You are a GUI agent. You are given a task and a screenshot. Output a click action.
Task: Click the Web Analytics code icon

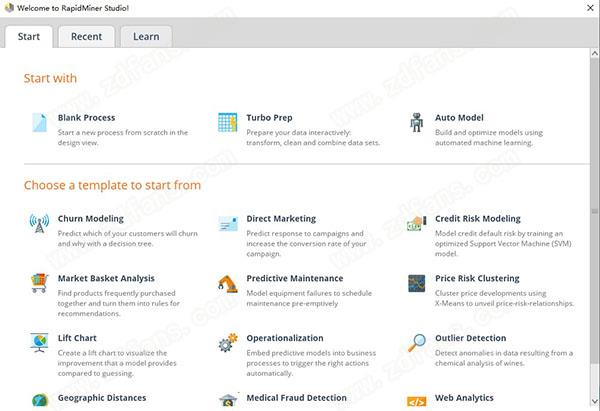click(x=416, y=402)
